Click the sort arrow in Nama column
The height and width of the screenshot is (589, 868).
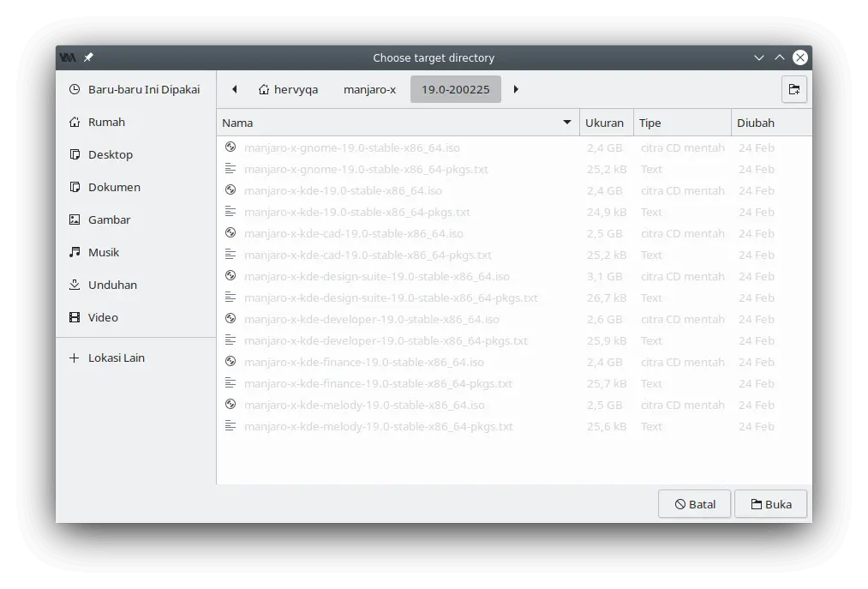pos(567,122)
